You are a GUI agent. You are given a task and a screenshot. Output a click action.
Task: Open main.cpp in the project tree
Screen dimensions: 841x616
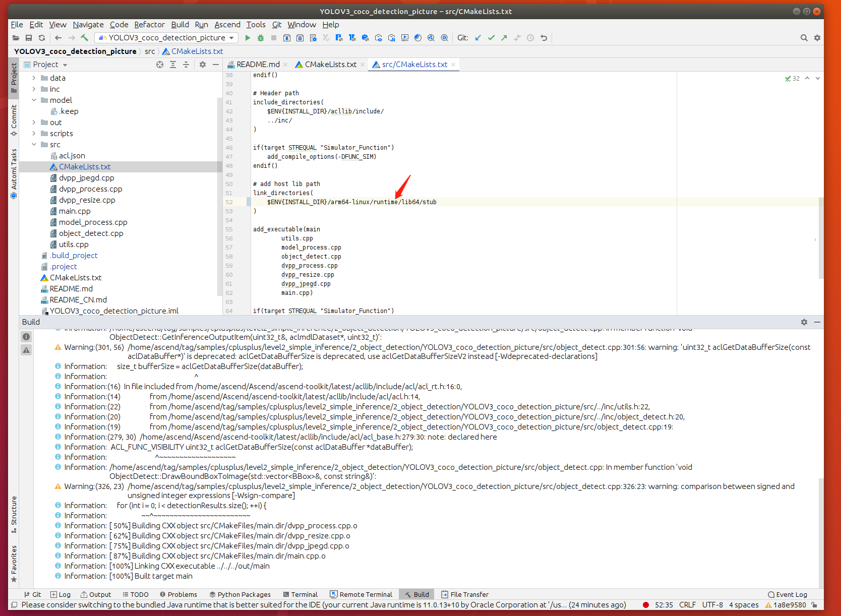pos(75,211)
